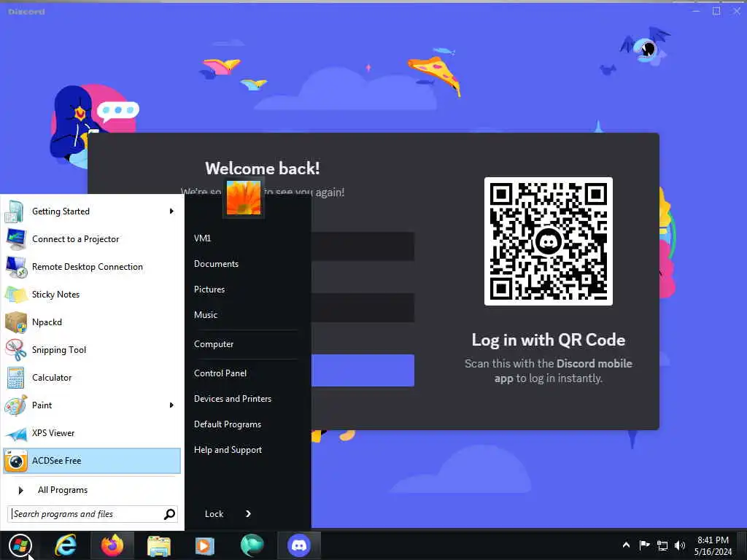Open the Action Center flag tray icon
This screenshot has width=747, height=560.
[x=644, y=545]
